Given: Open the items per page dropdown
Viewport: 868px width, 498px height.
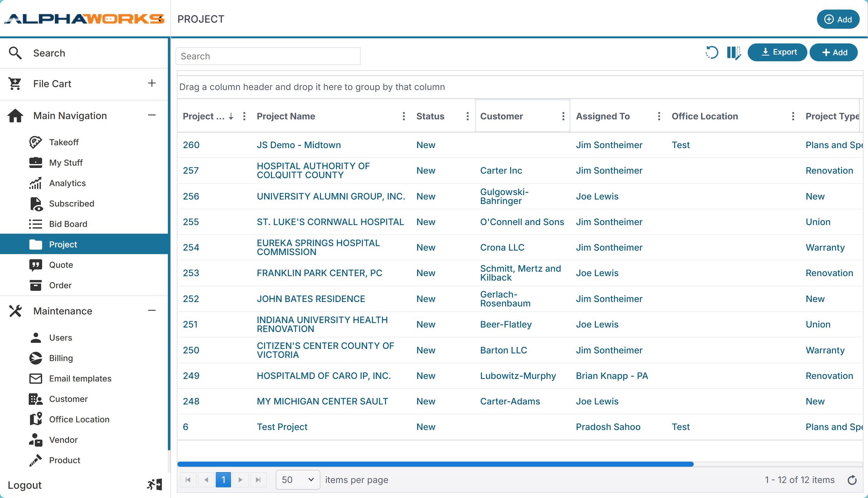Looking at the screenshot, I should tap(297, 479).
